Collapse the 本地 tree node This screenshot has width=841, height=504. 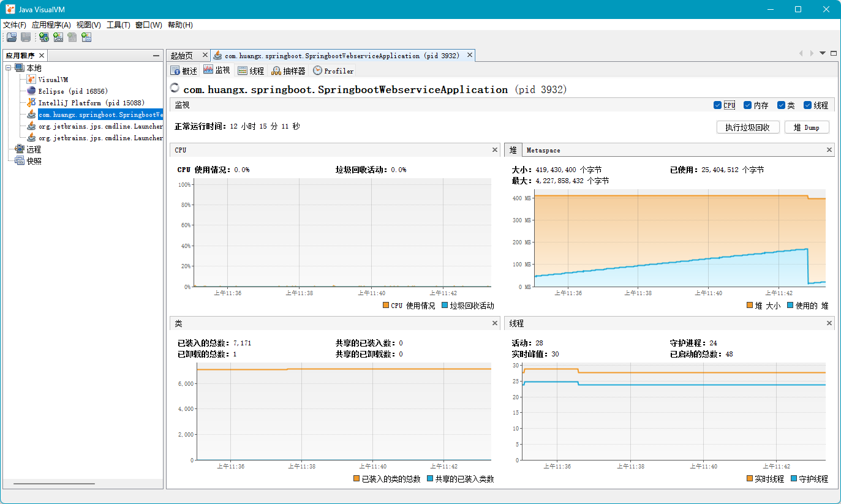(x=9, y=68)
